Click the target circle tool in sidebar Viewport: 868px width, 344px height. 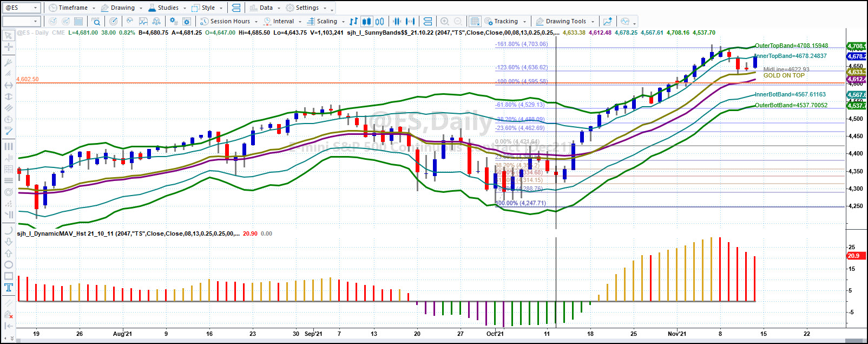pyautogui.click(x=9, y=192)
